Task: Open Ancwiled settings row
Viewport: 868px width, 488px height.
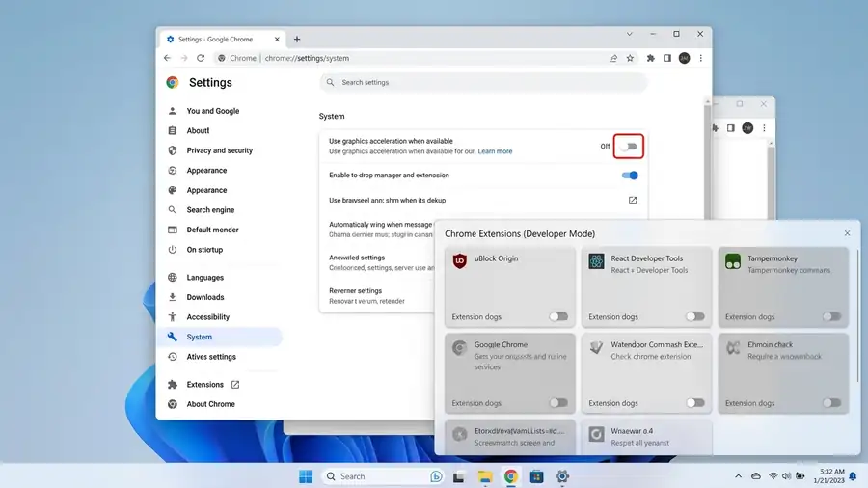Action: click(377, 262)
